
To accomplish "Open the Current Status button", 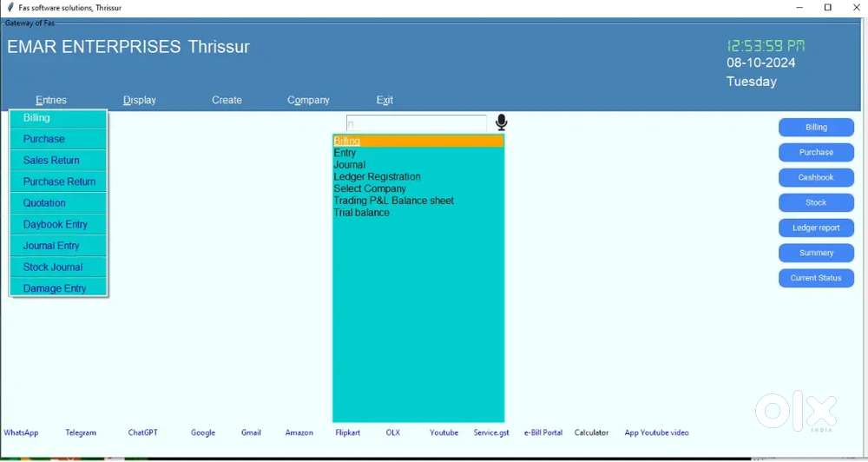I will [x=816, y=278].
